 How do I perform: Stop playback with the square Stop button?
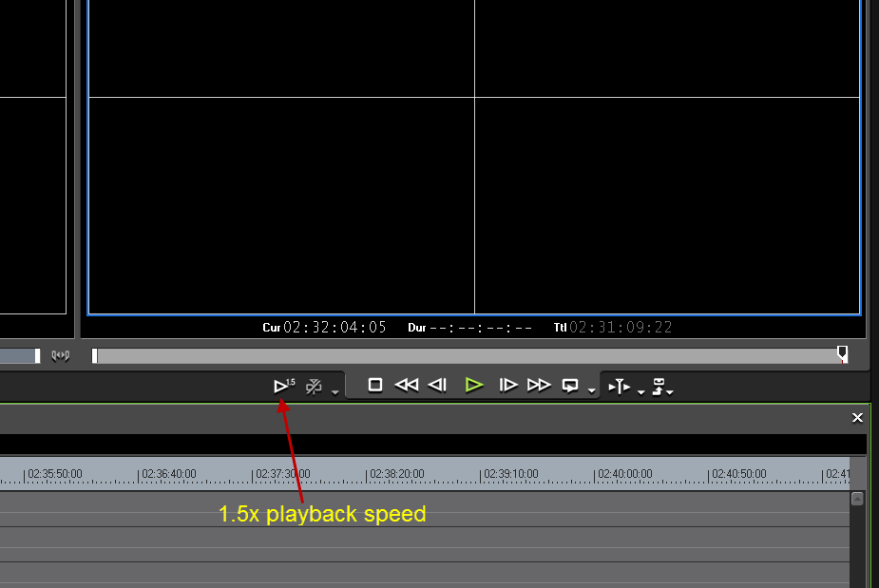click(375, 385)
